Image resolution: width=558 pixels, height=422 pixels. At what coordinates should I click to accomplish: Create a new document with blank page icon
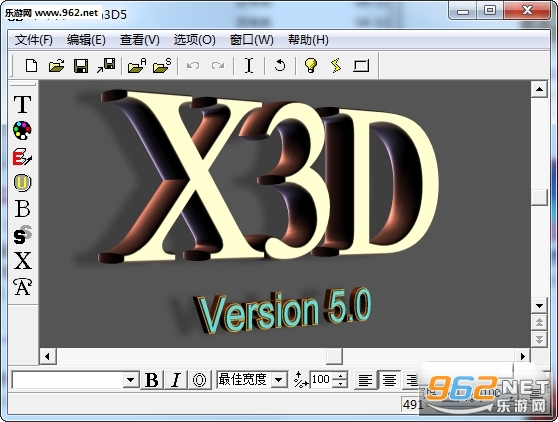tap(31, 65)
